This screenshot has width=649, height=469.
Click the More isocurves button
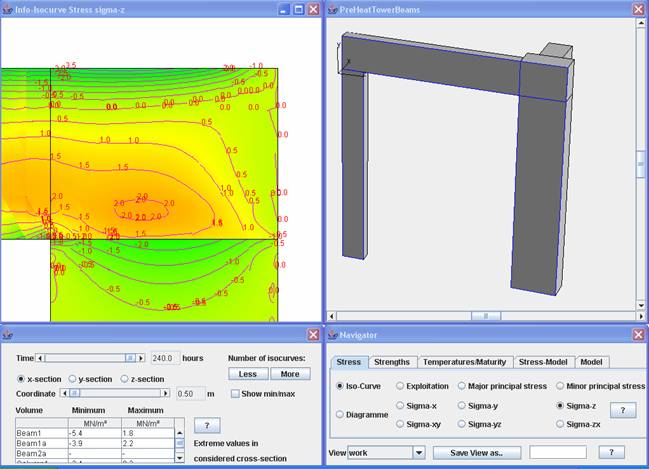290,374
